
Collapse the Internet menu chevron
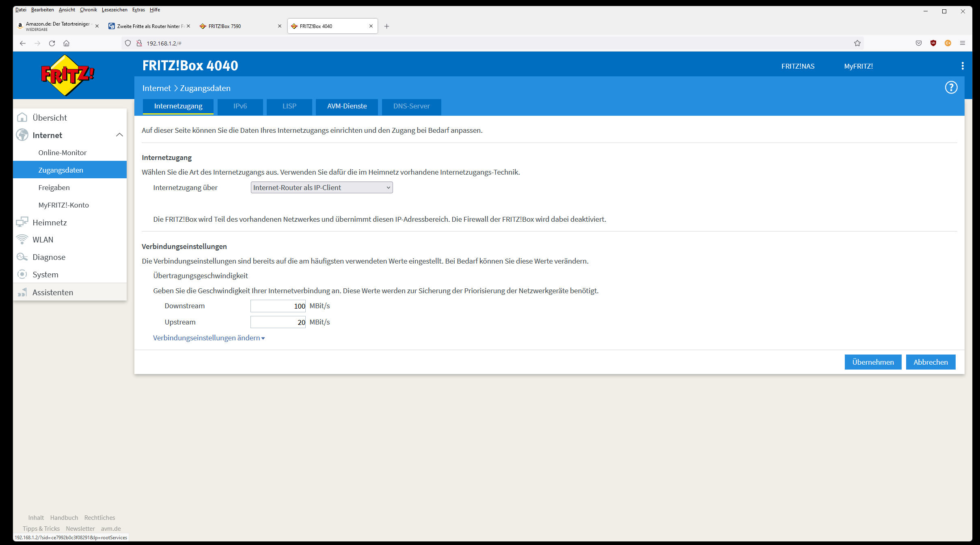click(x=119, y=135)
